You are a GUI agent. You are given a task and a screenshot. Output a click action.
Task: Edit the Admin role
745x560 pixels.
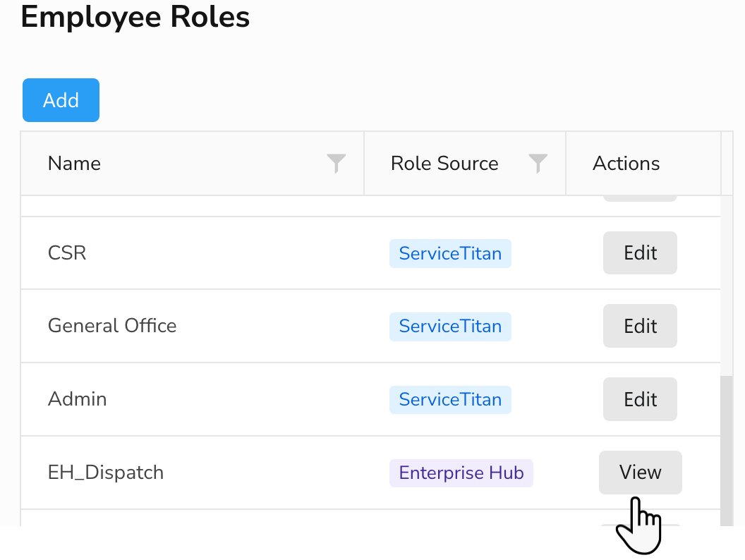(x=639, y=399)
